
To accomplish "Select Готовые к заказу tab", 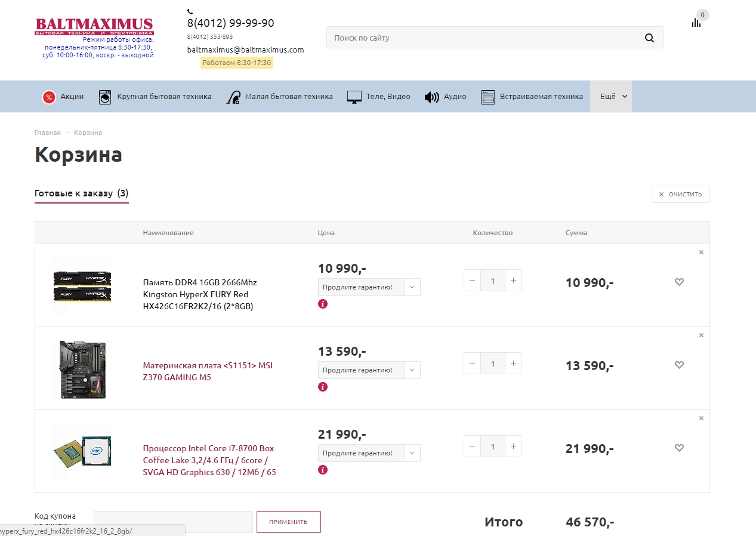I will tap(81, 193).
